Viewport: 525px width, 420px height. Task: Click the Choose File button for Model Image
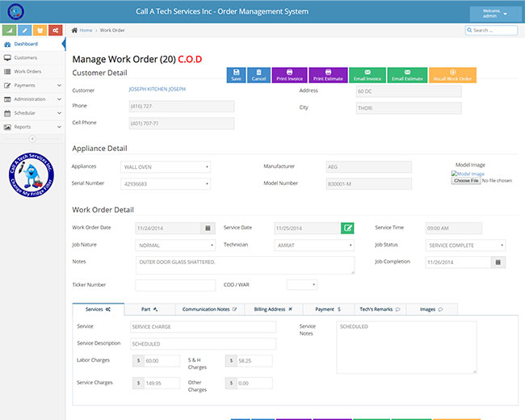click(465, 181)
